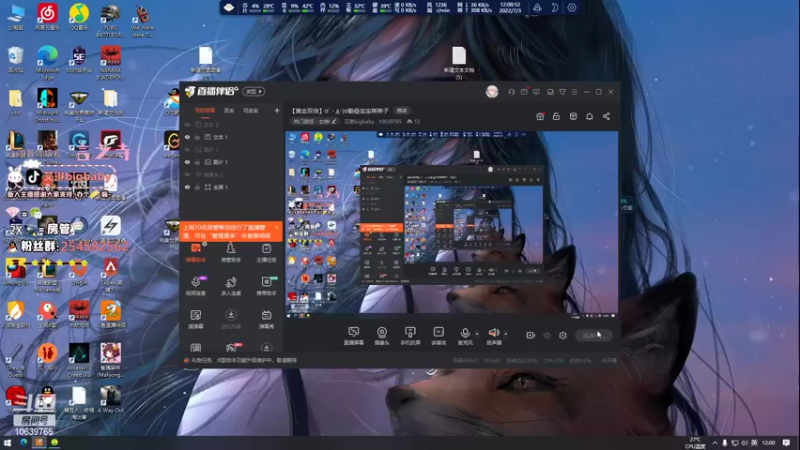Open the funnel filter icon in title bar

coord(562,92)
